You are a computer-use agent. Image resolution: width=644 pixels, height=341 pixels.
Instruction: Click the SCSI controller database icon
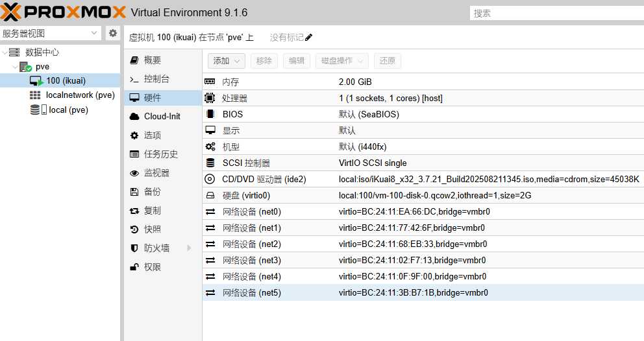[210, 163]
